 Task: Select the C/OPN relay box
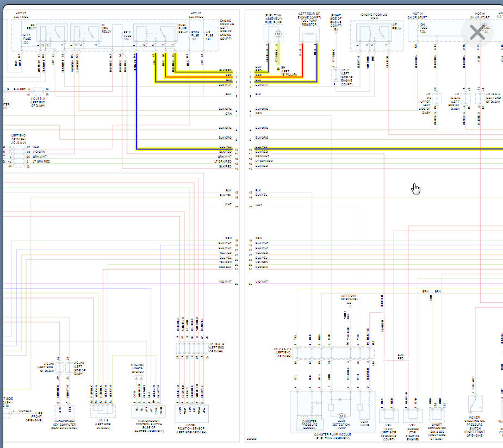tap(85, 33)
